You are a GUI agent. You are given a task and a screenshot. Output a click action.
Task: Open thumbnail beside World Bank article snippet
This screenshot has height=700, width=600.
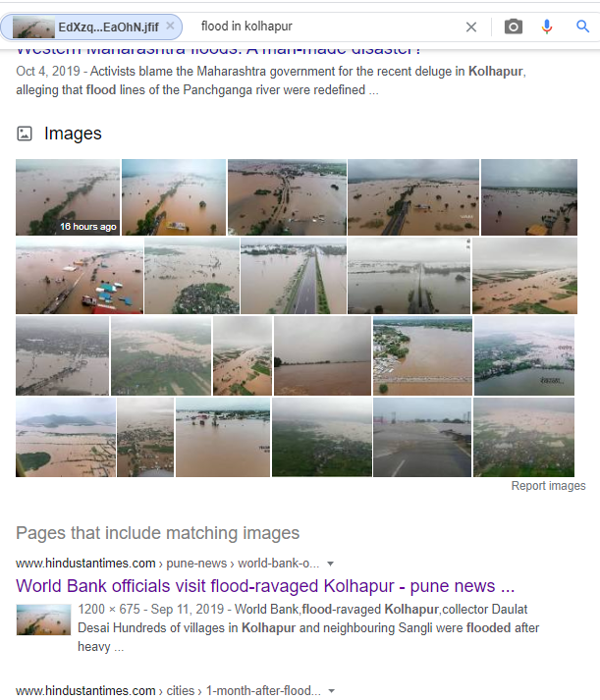pos(43,619)
